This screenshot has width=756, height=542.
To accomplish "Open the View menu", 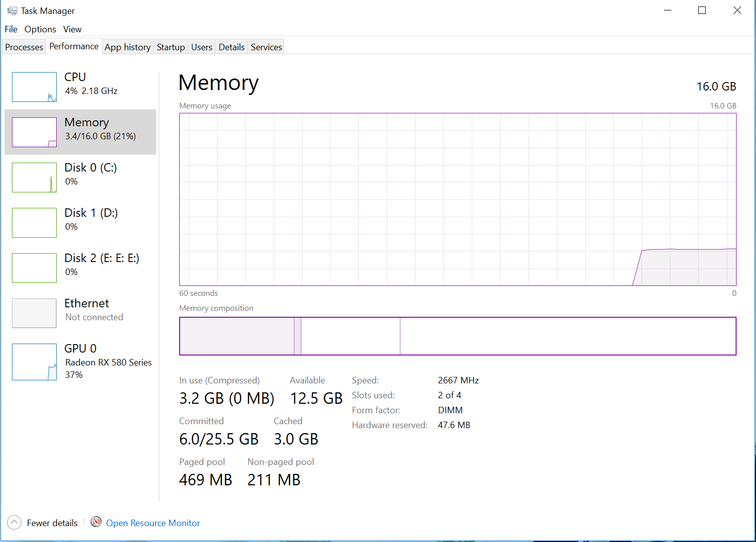I will tap(72, 29).
